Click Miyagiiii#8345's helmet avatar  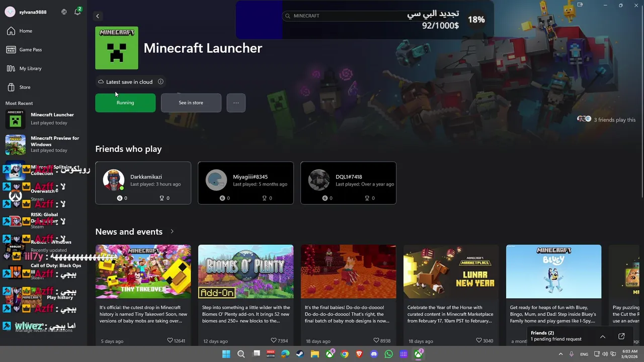216,180
